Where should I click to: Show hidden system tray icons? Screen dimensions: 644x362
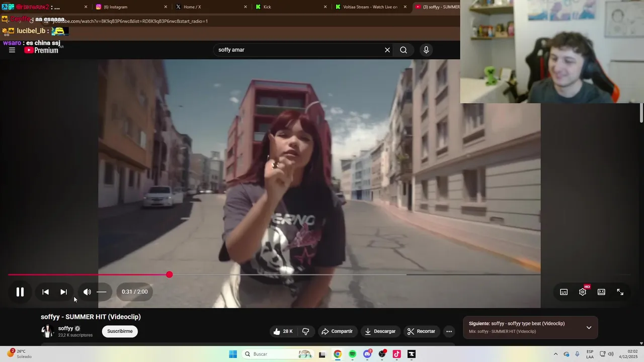(555, 354)
